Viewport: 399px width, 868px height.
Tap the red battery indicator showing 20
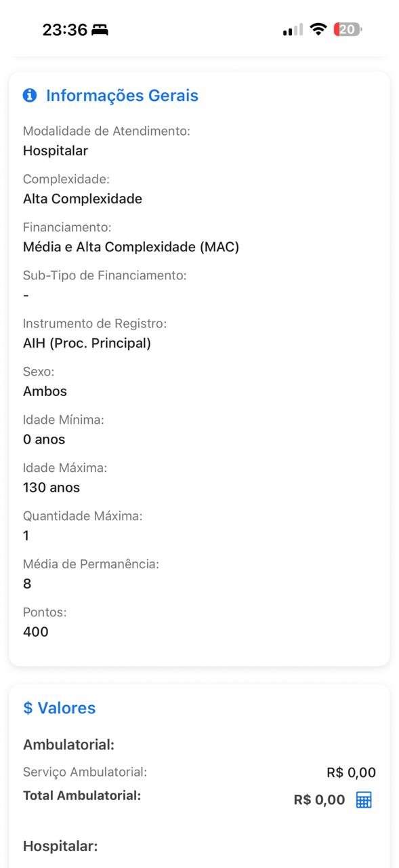click(x=346, y=29)
